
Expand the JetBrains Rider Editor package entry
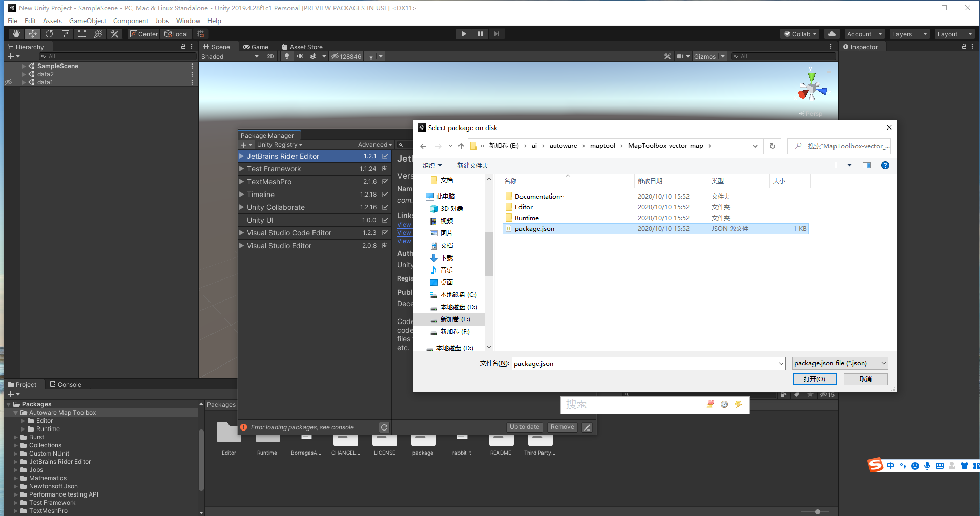[242, 156]
